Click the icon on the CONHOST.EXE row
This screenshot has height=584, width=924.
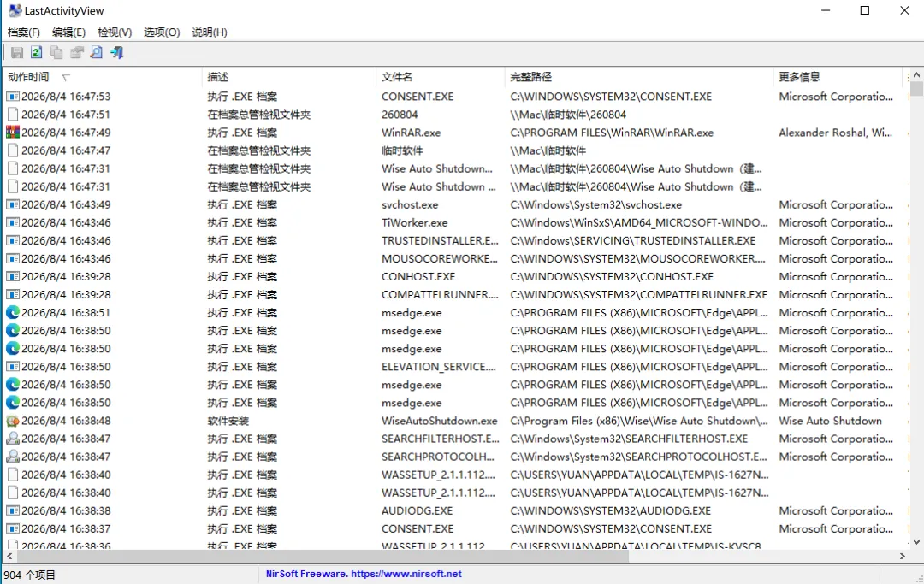tap(12, 277)
